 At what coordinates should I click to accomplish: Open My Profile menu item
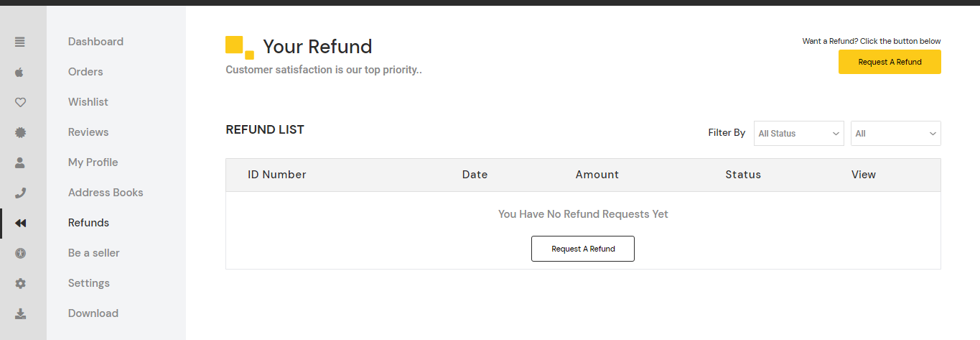pos(93,162)
